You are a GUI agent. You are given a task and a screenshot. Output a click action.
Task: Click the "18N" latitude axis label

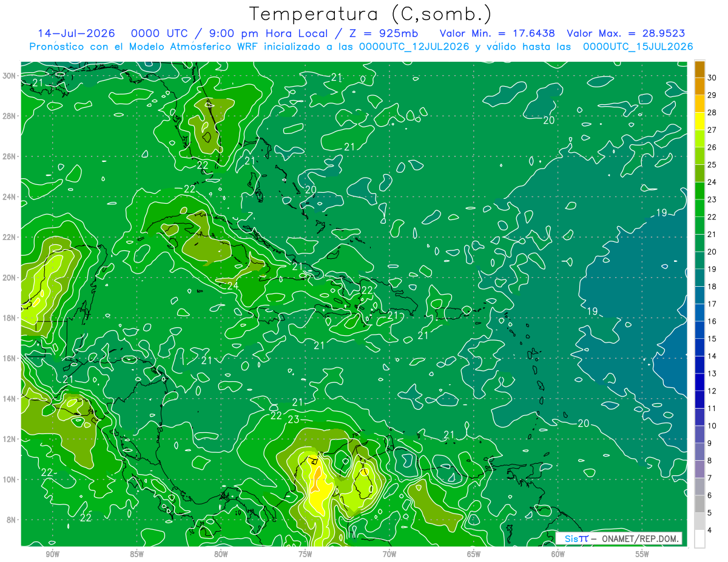point(10,318)
